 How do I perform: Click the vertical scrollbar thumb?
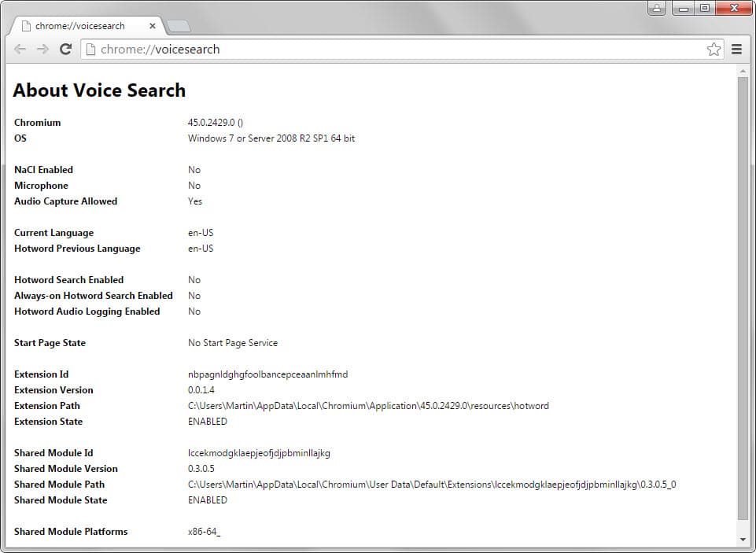(x=743, y=298)
